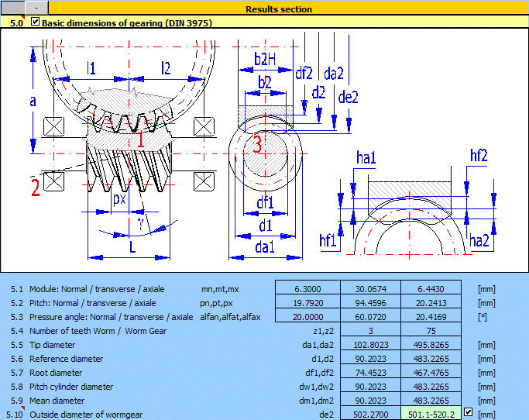The width and height of the screenshot is (529, 420).
Task: Select tip diameter da2 value 495.8265
Action: (x=431, y=345)
